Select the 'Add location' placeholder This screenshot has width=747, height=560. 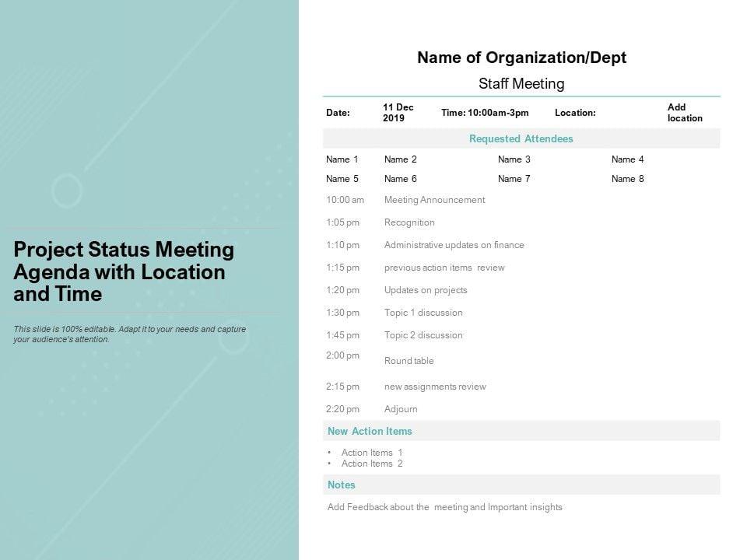(685, 113)
